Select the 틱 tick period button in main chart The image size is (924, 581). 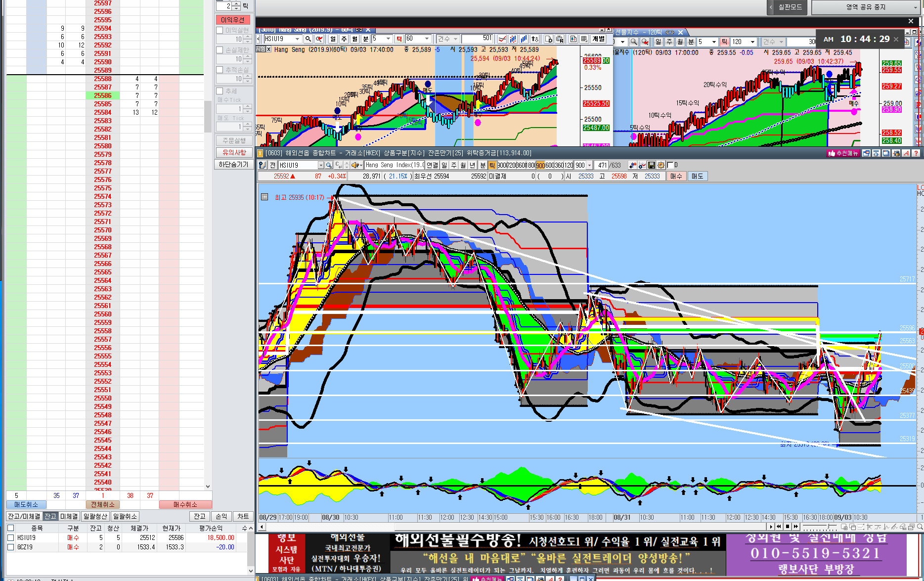(x=492, y=165)
